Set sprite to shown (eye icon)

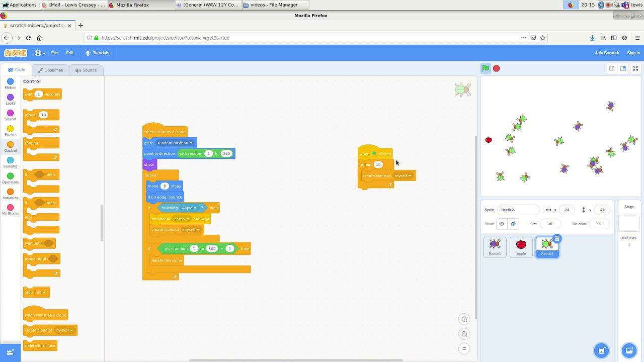(502, 224)
